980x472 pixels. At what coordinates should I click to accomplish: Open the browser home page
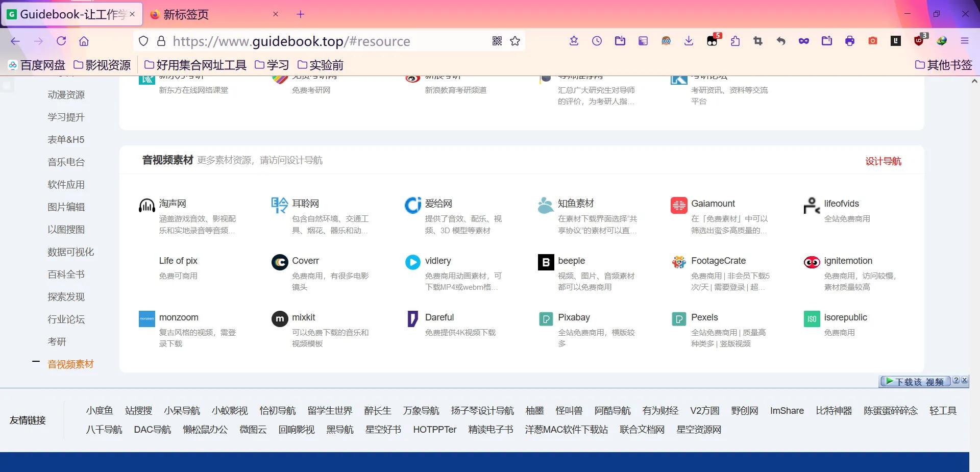click(83, 41)
